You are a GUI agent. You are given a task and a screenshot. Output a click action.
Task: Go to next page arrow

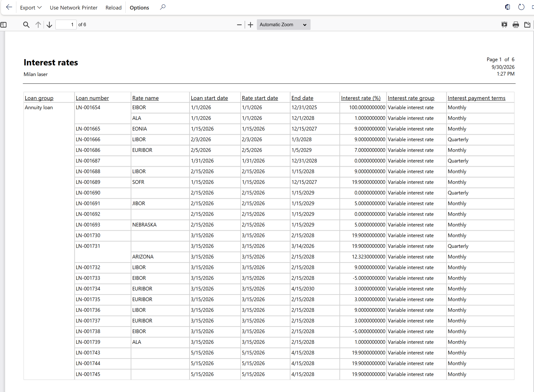point(49,25)
